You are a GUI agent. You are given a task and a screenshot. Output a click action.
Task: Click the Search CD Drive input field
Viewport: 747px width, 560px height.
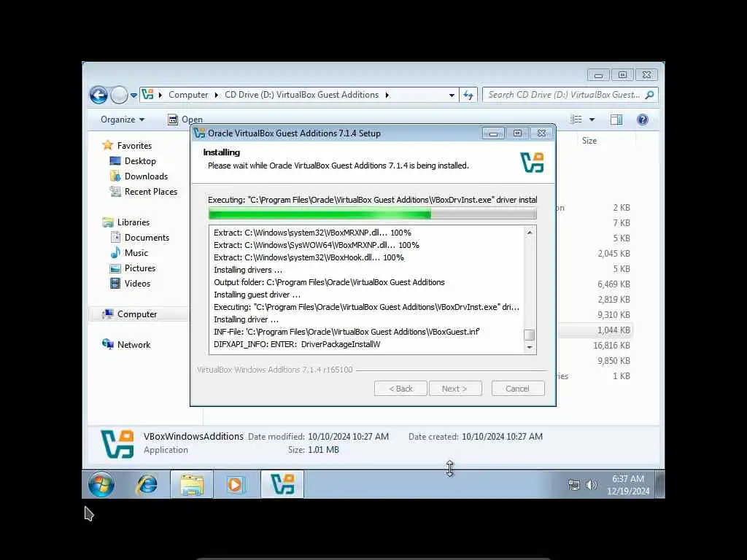pos(565,95)
